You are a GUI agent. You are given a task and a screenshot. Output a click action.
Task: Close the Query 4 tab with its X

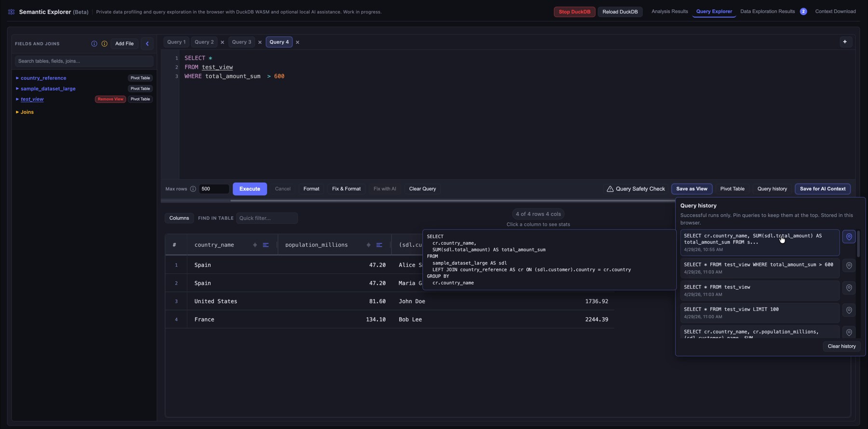tap(298, 42)
